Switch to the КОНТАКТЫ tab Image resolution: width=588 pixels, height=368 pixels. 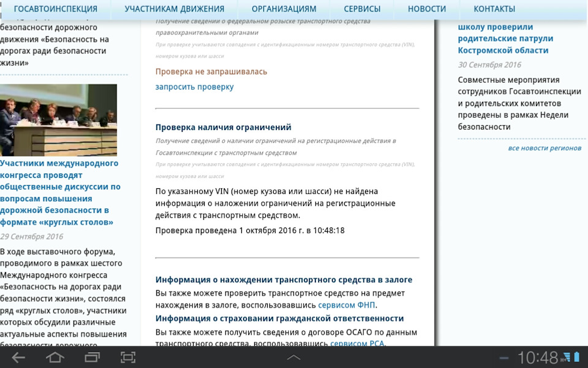[x=494, y=9]
